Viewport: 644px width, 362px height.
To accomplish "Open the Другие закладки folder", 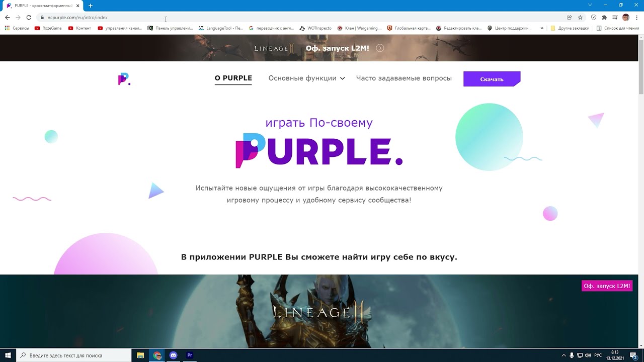I will [570, 28].
